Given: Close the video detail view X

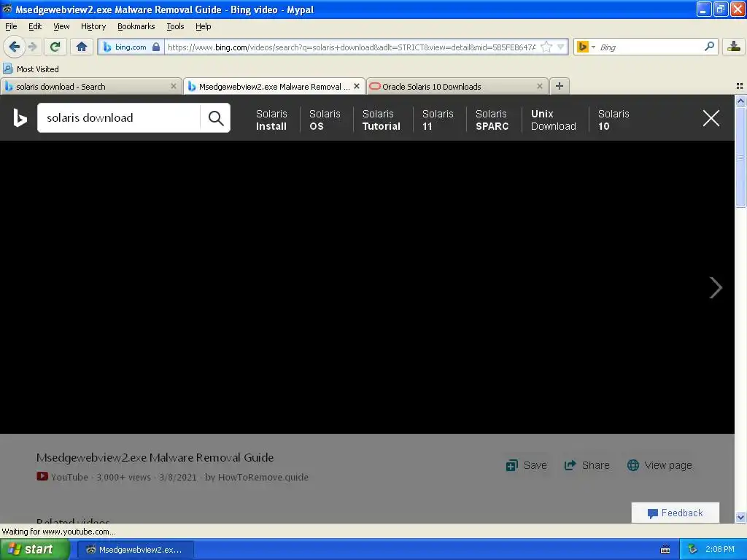Looking at the screenshot, I should [711, 117].
